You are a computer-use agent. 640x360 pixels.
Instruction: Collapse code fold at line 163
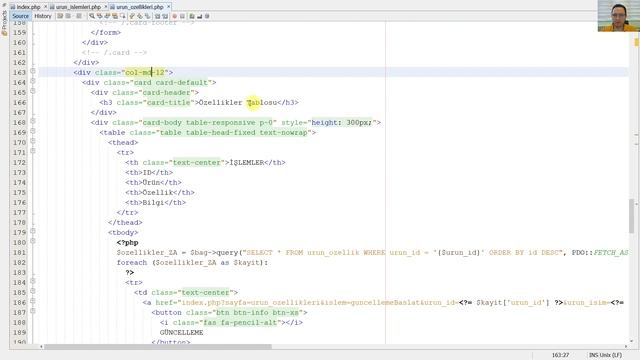click(x=33, y=71)
